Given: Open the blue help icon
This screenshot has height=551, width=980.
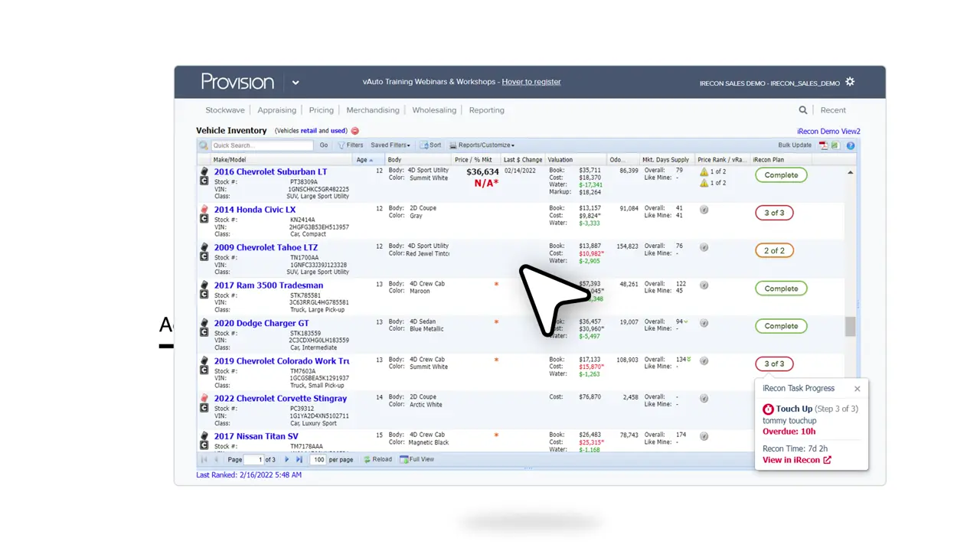Looking at the screenshot, I should tap(851, 145).
